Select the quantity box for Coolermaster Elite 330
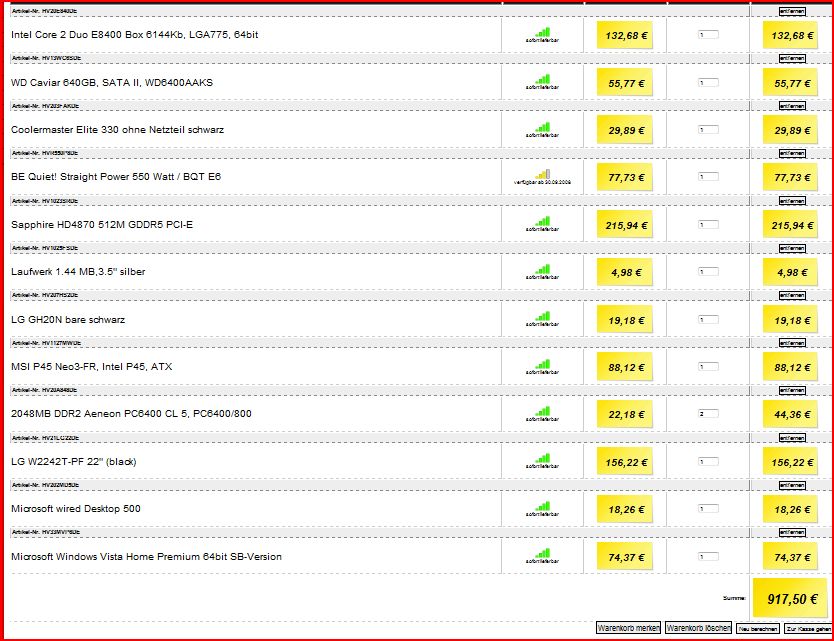Viewport: 834px width, 641px height. click(708, 129)
